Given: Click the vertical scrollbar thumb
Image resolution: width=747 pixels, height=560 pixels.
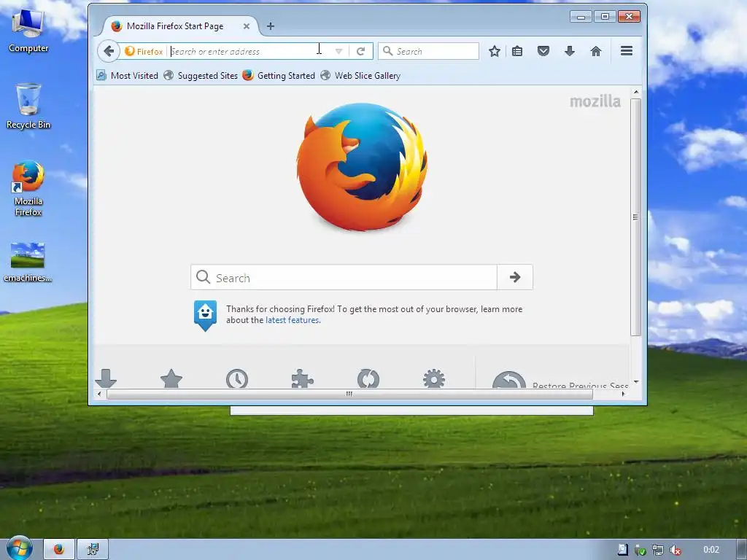Looking at the screenshot, I should [635, 217].
